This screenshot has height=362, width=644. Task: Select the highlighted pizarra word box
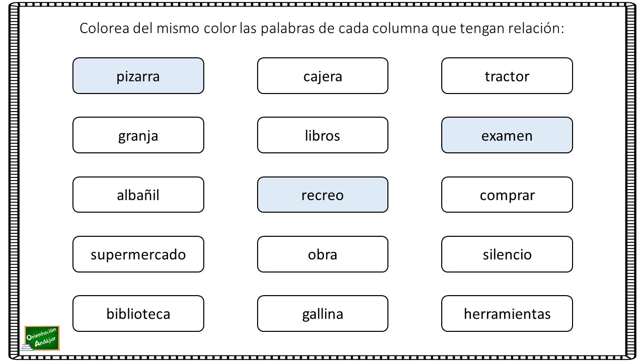click(x=138, y=76)
